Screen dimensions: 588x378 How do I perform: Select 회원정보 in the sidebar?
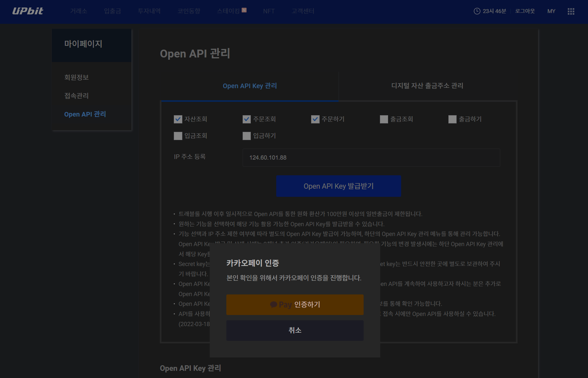(x=77, y=77)
